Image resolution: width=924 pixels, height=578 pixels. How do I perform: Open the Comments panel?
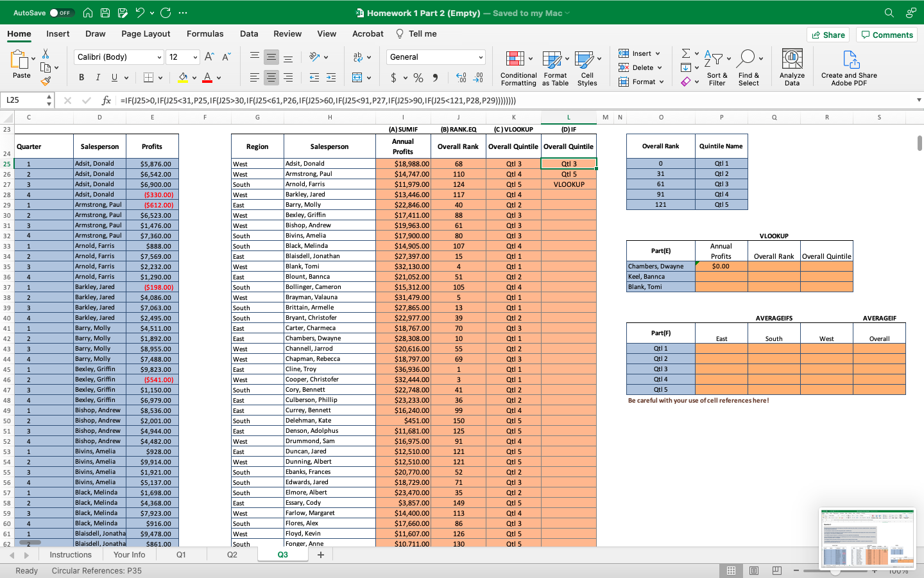click(x=886, y=35)
